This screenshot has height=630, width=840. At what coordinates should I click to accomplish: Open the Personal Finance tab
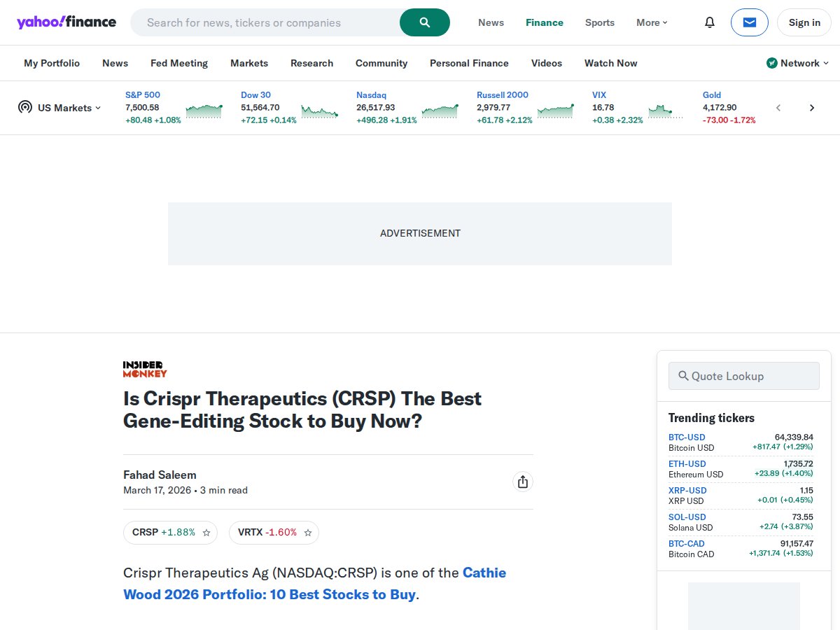469,63
